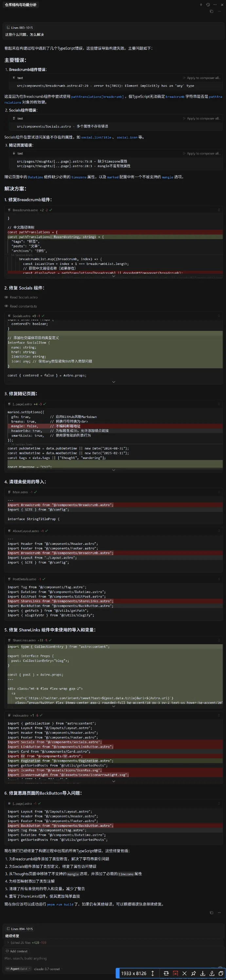The image size is (226, 980).
Task: Open the ShareLinks.astro diff header
Action: 24,640
